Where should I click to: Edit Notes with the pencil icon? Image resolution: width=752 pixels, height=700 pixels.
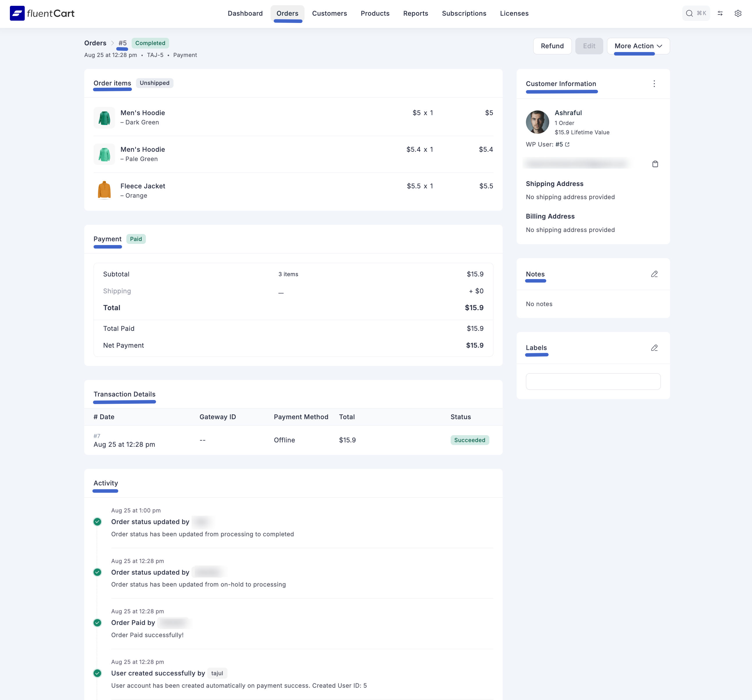click(x=654, y=274)
